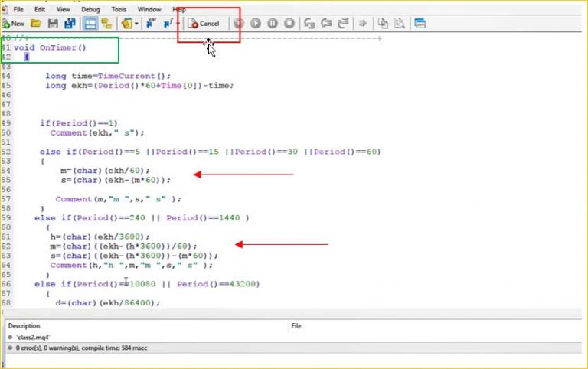The width and height of the screenshot is (588, 369).
Task: Open the Window menu
Action: pyautogui.click(x=149, y=9)
